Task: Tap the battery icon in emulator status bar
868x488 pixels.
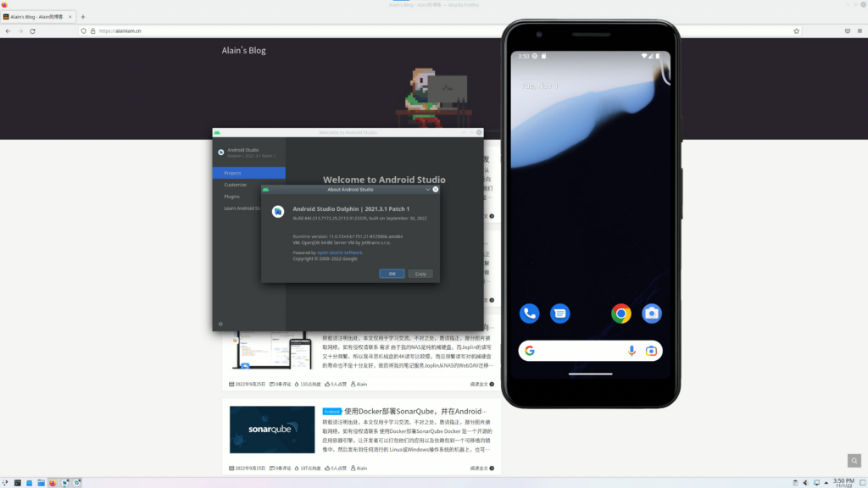Action: (658, 56)
